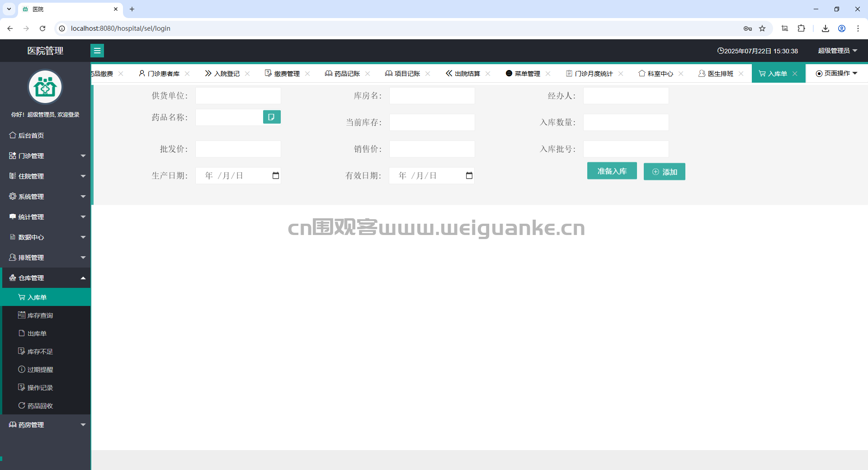
Task: Close the 药品记账 tab
Action: 368,74
